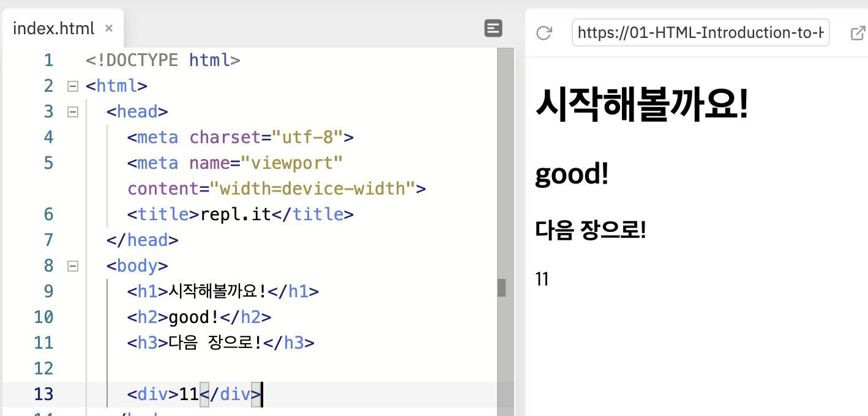
Task: Open the editor menu icon above the code
Action: click(493, 28)
